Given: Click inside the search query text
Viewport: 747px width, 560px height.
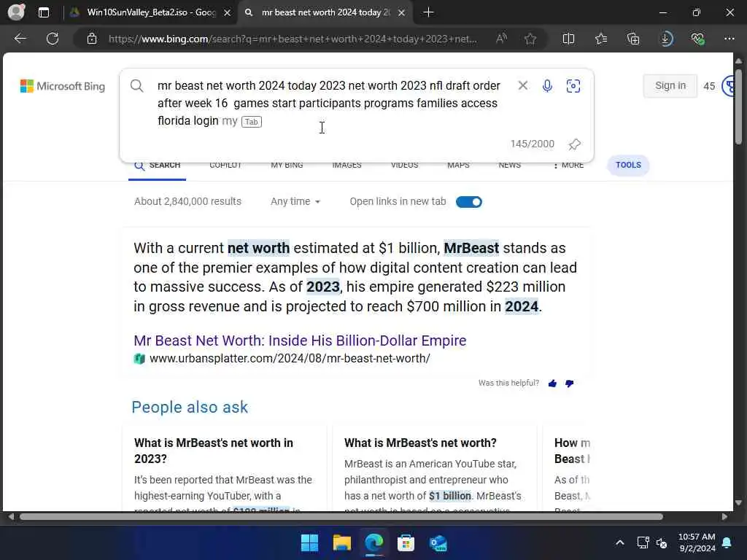Looking at the screenshot, I should click(x=329, y=103).
